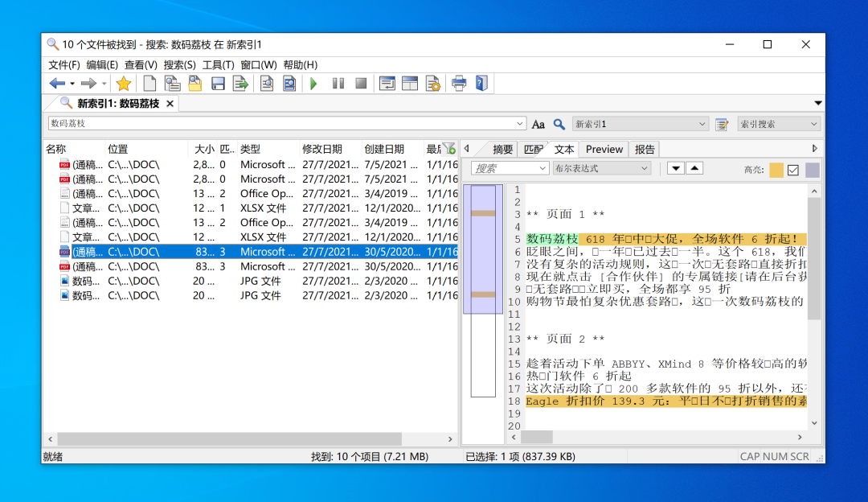Start search with green play icon
868x502 pixels.
314,84
